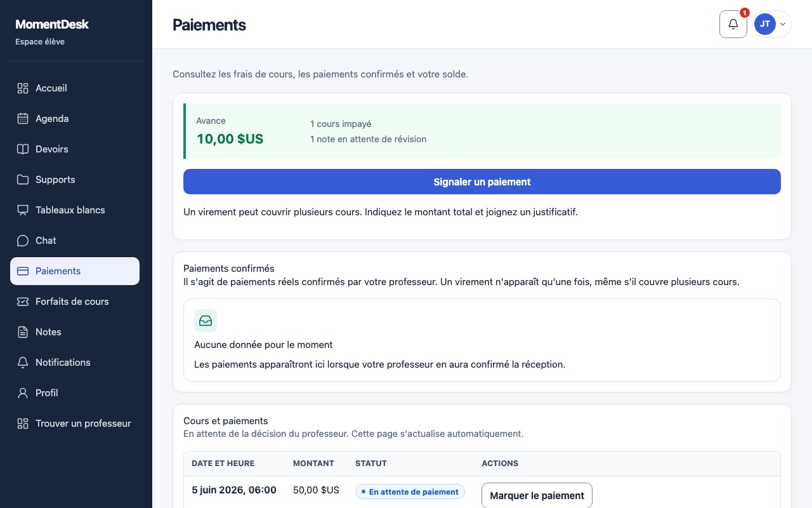Click the Notes document icon
This screenshot has height=508, width=812.
click(x=23, y=332)
